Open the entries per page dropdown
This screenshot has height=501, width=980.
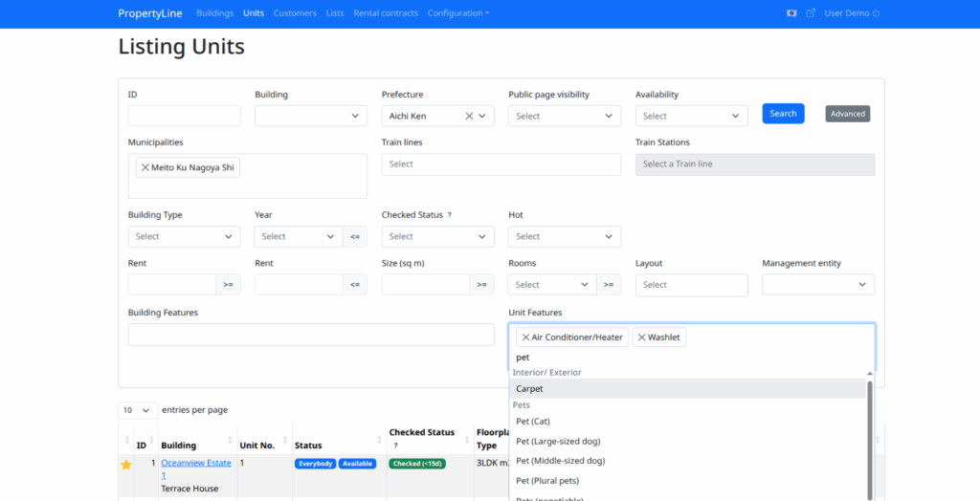138,410
